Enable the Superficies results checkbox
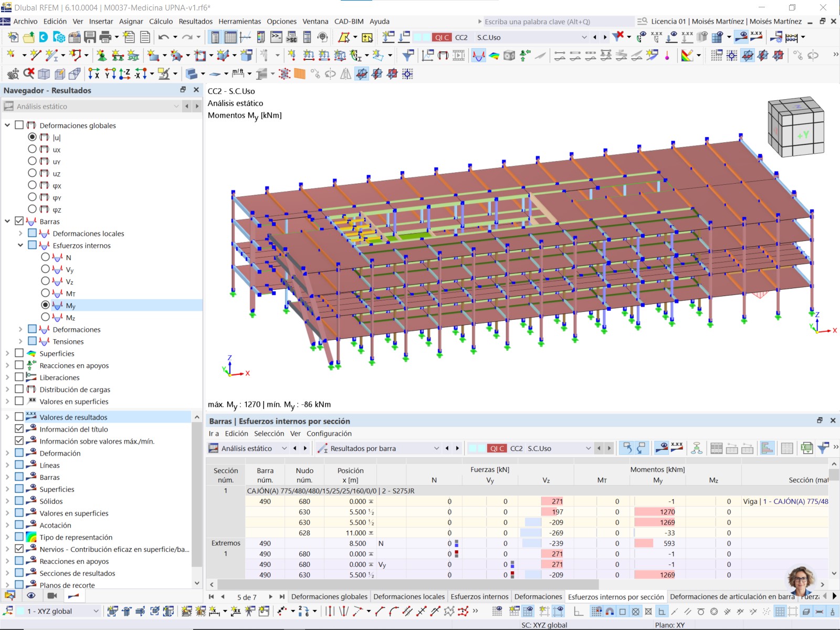Viewport: 840px width, 630px height. pyautogui.click(x=19, y=353)
